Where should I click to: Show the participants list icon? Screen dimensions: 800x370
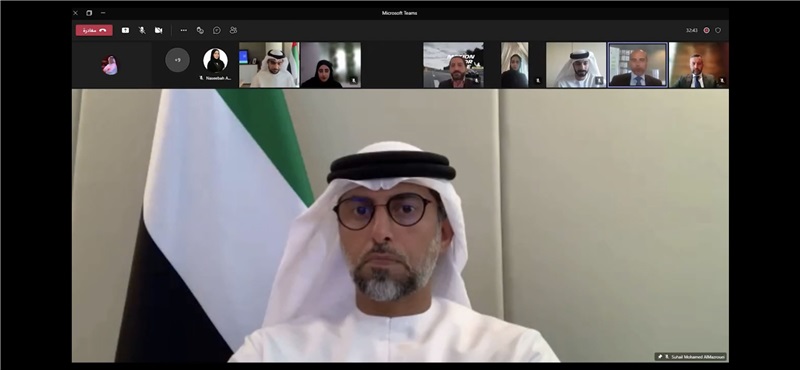[233, 30]
